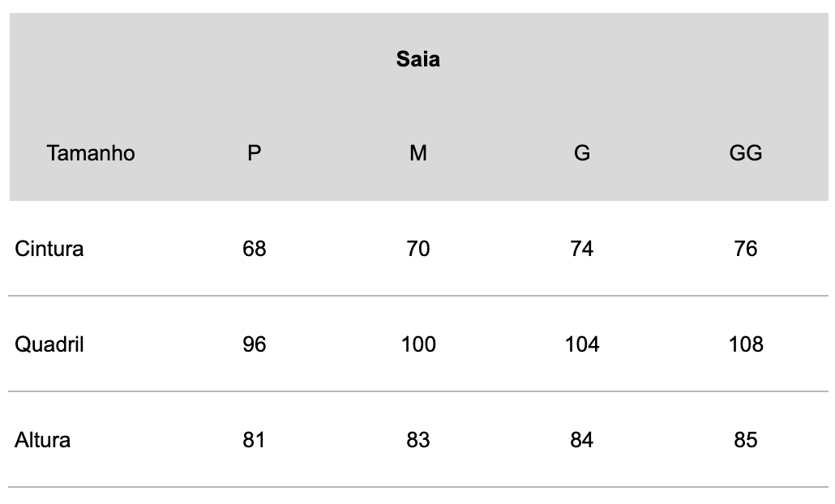Select Quadril value 108 for size GG
Viewport: 835px width, 504px height.
pos(746,344)
